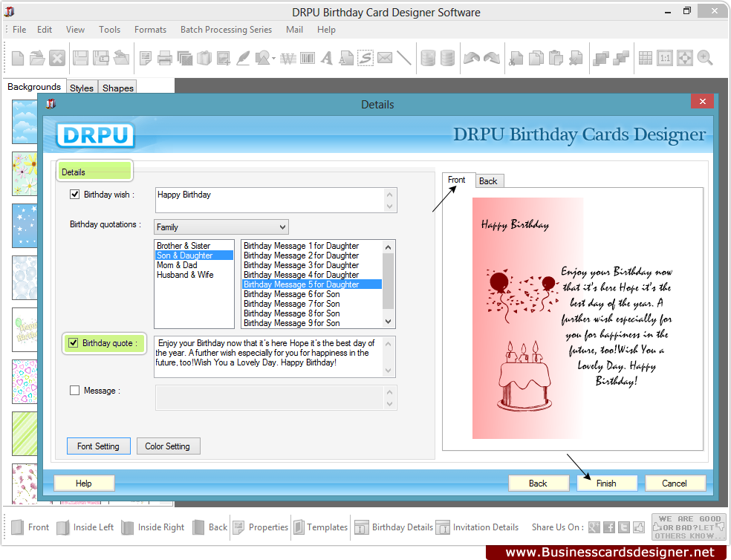Click the grid view toolbar icon
Image resolution: width=731 pixels, height=560 pixels.
pyautogui.click(x=646, y=58)
